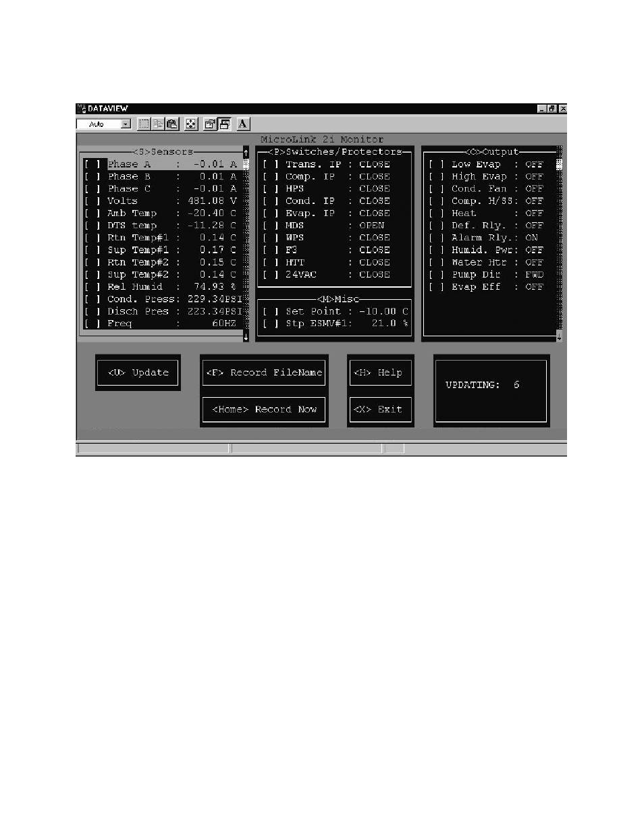The height and width of the screenshot is (834, 644).
Task: Click the Sensors panel scroll-up arrow
Action: (246, 154)
